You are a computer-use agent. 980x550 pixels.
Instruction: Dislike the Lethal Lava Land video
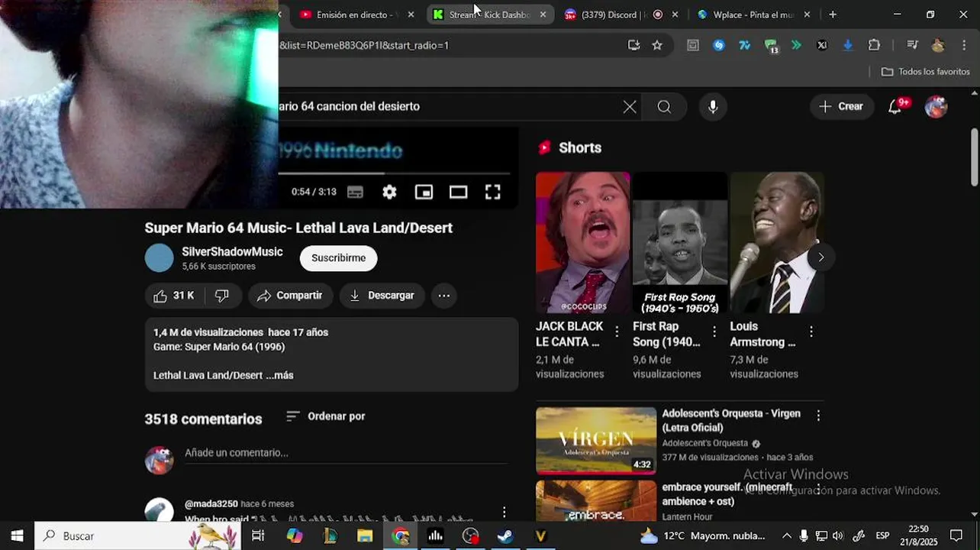coord(222,296)
